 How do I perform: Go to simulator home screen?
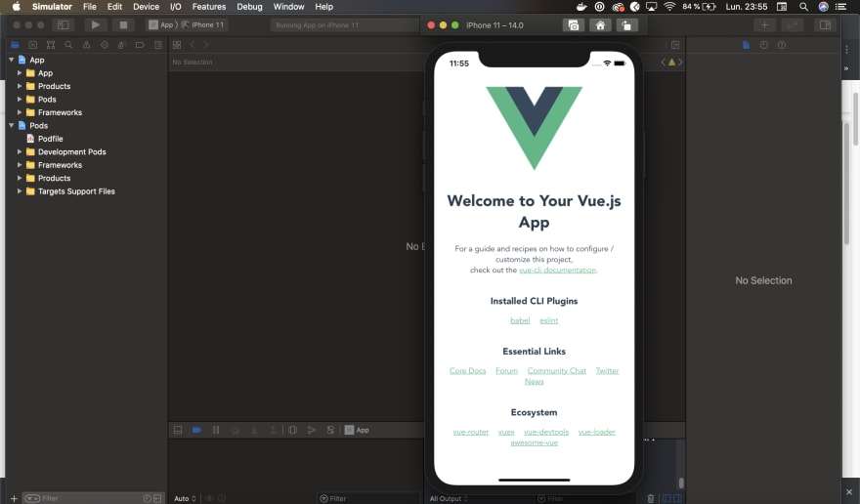pos(600,25)
